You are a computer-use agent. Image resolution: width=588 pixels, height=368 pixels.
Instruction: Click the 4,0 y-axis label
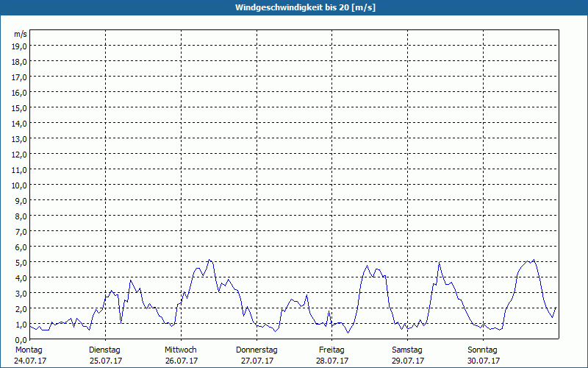[21, 279]
